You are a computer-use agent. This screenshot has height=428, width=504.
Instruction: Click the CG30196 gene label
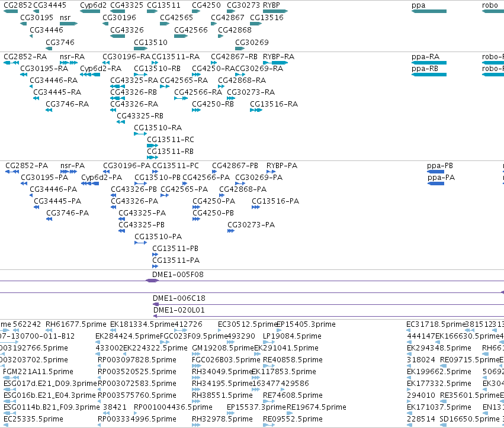119,17
